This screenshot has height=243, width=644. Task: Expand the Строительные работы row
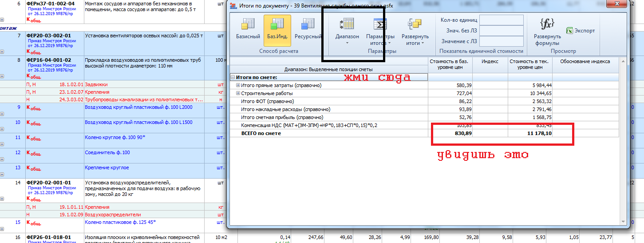click(x=238, y=93)
